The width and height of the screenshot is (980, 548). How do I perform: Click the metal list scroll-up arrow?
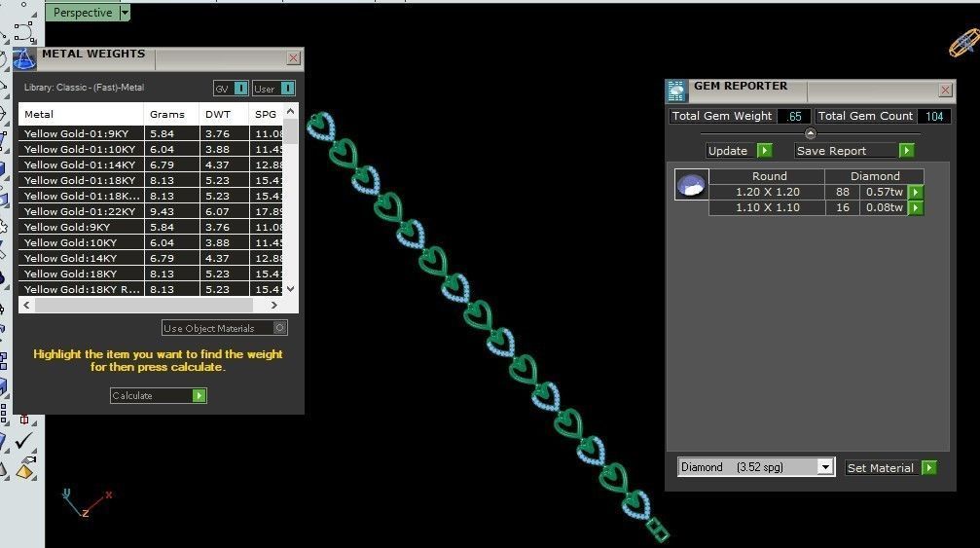290,111
